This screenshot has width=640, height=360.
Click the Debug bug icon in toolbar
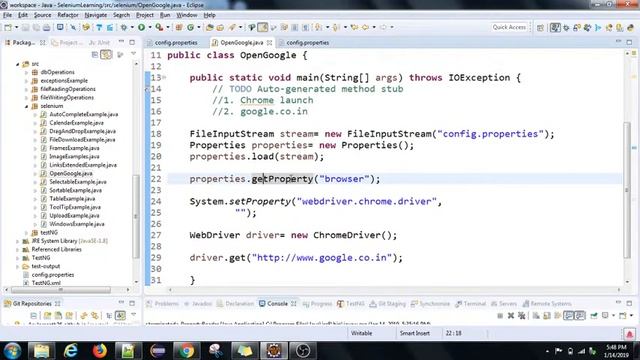(124, 27)
